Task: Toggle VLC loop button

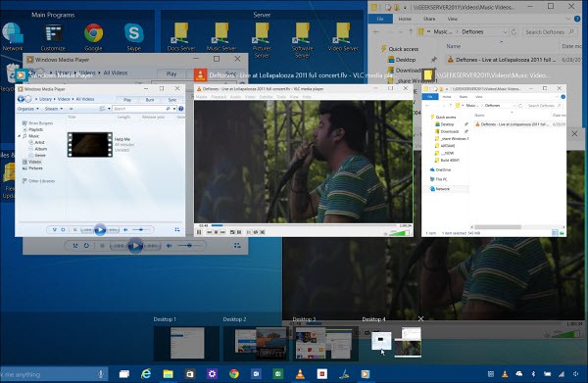Action: (x=256, y=232)
